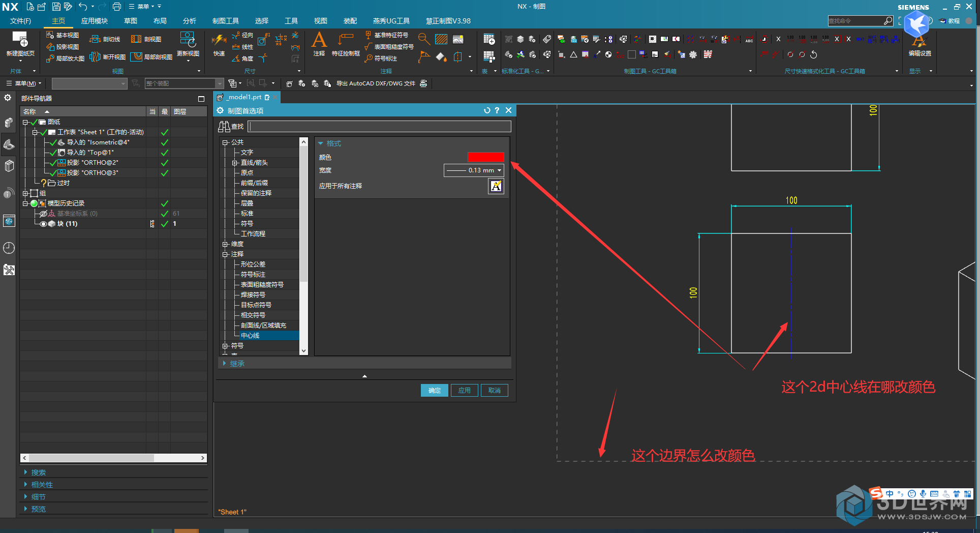Open the Part Navigator sidebar tab icon
Viewport: 980px width, 533px height.
tap(9, 144)
